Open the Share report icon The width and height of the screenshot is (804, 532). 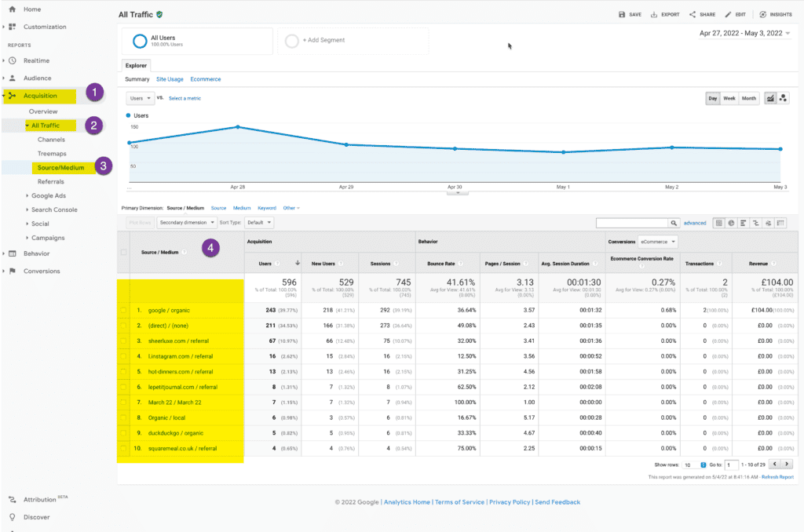[693, 14]
